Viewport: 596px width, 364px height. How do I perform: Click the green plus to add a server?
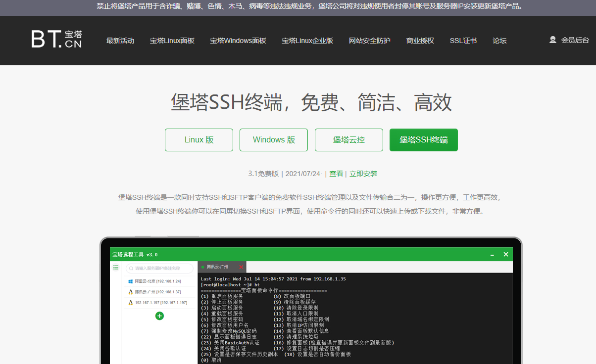click(x=159, y=316)
